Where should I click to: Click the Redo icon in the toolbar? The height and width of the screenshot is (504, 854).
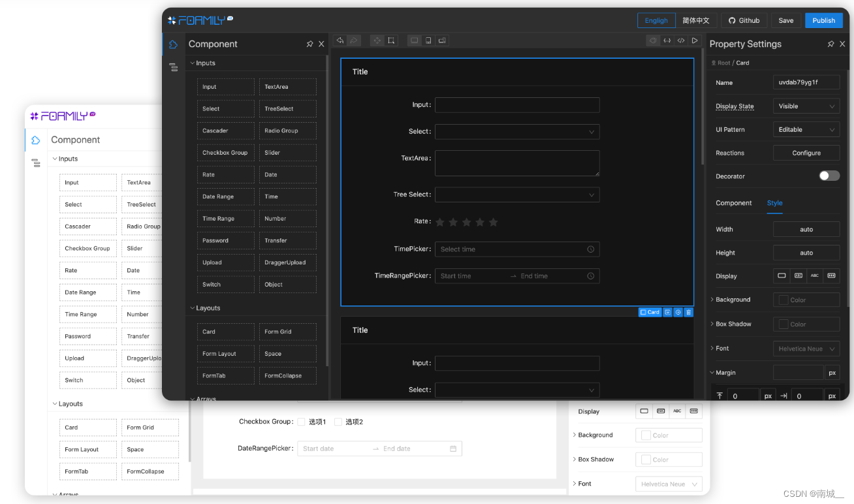pyautogui.click(x=354, y=40)
